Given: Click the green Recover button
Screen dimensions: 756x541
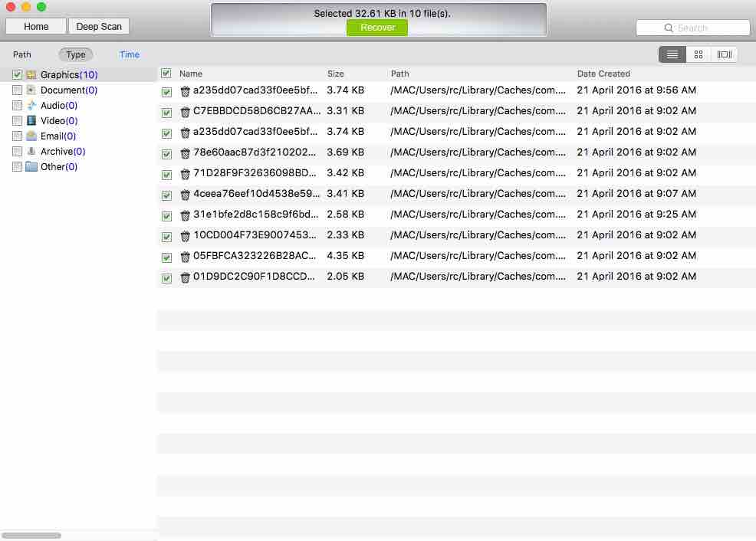Looking at the screenshot, I should point(377,28).
